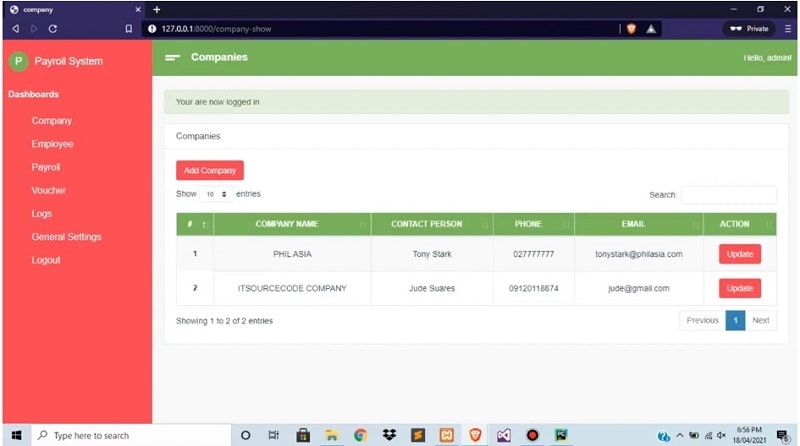
Task: Sort the table by Email column
Action: 638,224
